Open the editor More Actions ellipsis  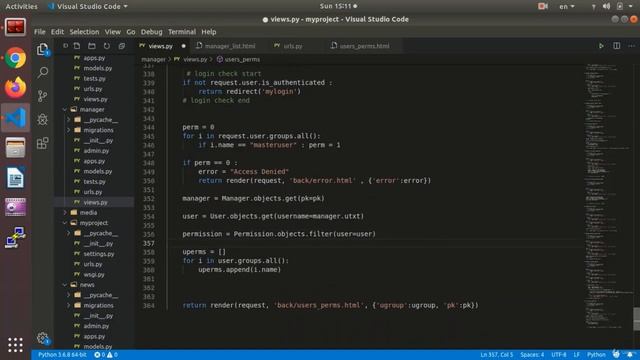point(631,46)
